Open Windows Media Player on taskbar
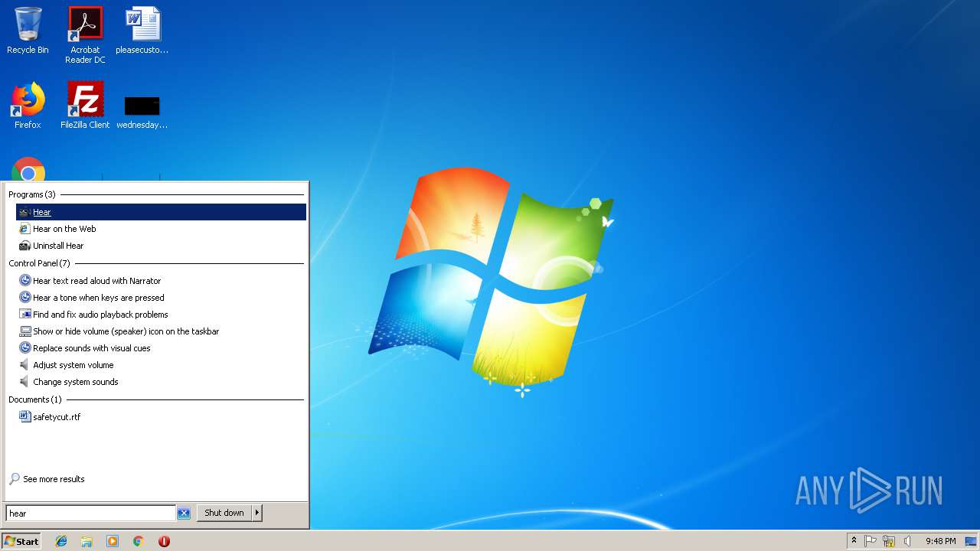The width and height of the screenshot is (980, 551). (x=113, y=541)
